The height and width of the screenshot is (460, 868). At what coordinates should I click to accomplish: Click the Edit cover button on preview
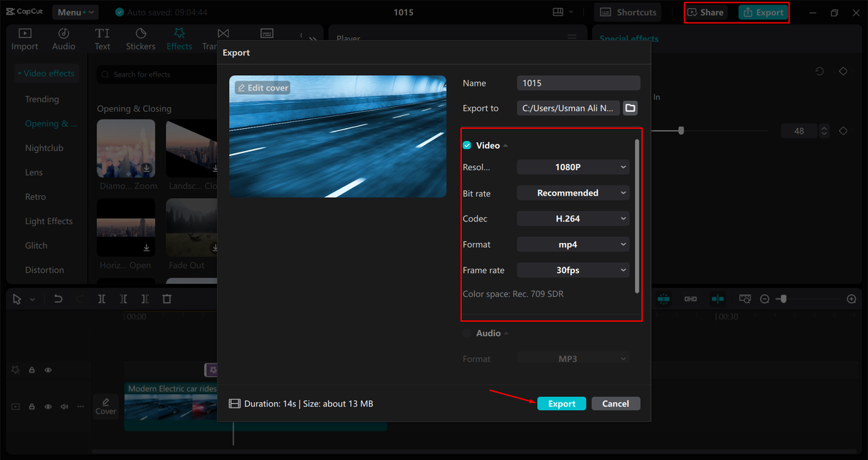click(262, 88)
